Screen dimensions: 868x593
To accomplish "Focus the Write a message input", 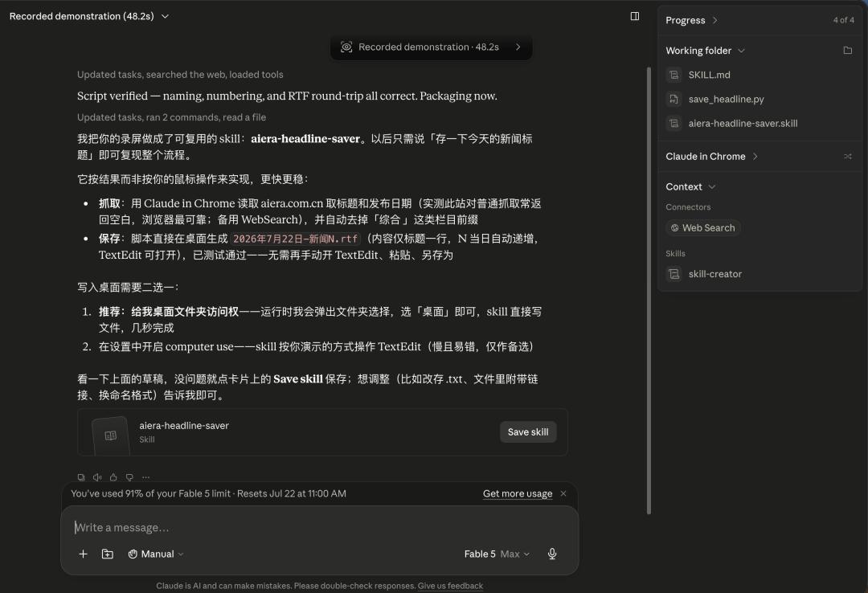I will coord(318,527).
